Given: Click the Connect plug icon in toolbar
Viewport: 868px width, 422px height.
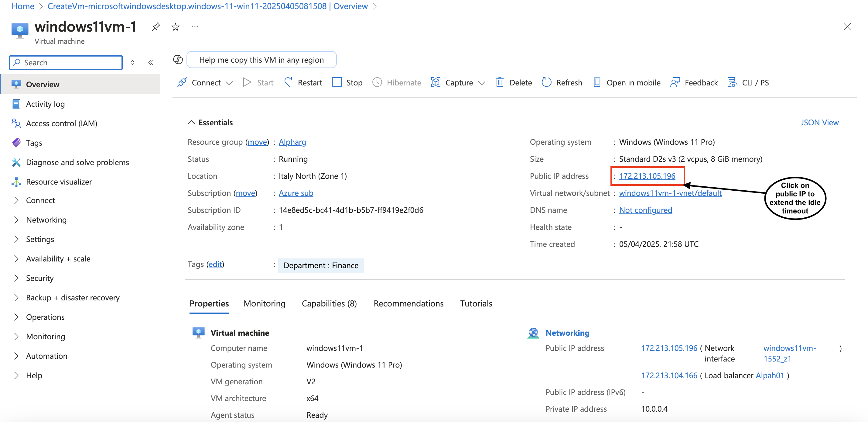Looking at the screenshot, I should click(x=182, y=82).
